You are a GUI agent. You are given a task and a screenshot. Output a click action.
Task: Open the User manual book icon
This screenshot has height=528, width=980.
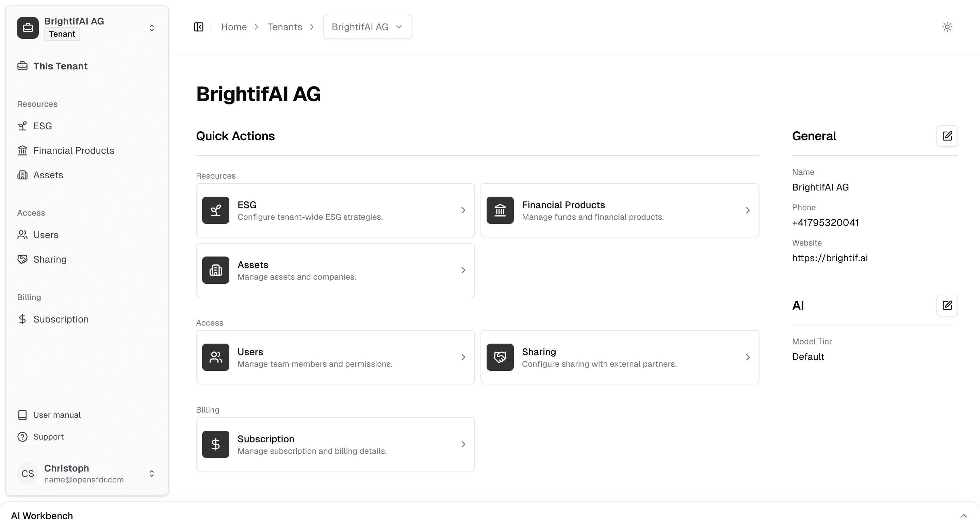coord(22,415)
